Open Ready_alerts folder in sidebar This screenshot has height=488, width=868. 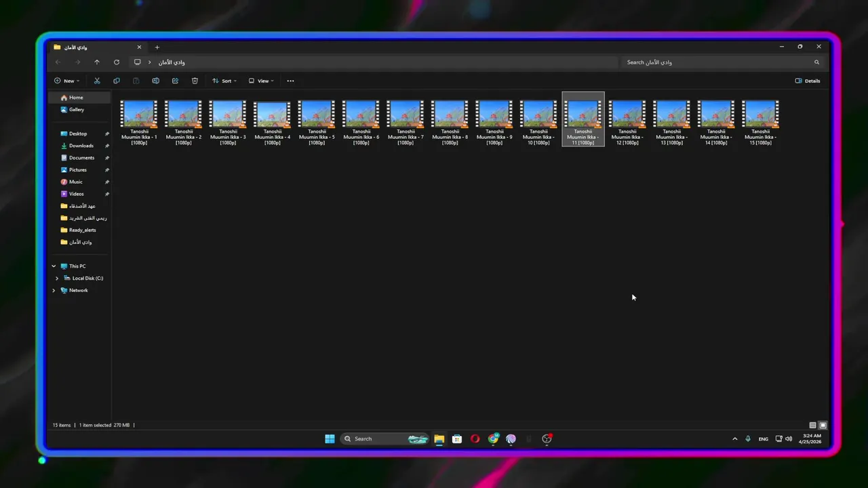[79, 230]
